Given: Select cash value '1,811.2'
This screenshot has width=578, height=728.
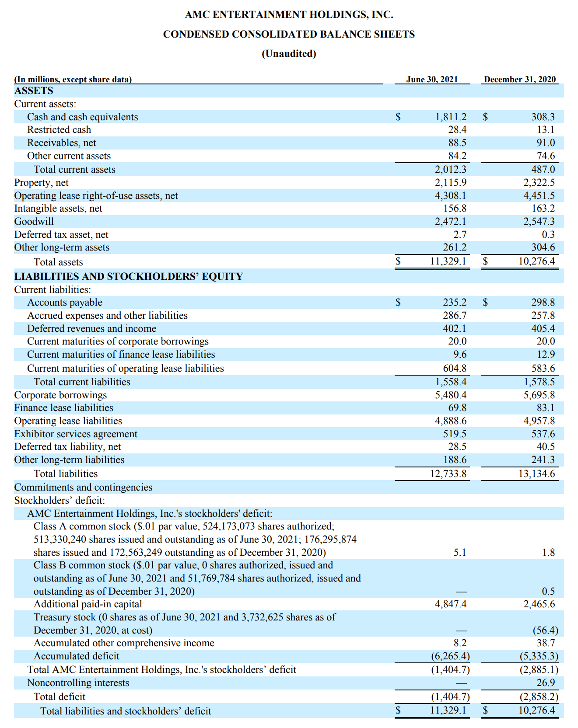Looking at the screenshot, I should click(451, 117).
